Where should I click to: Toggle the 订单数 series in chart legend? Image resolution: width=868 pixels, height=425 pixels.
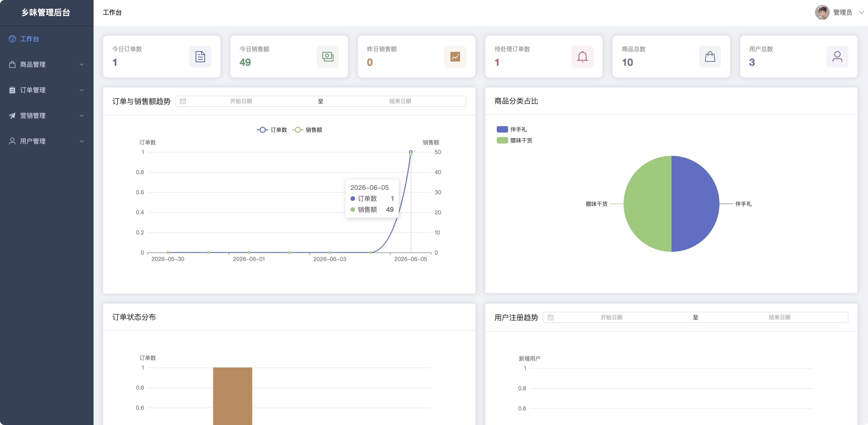[x=272, y=130]
